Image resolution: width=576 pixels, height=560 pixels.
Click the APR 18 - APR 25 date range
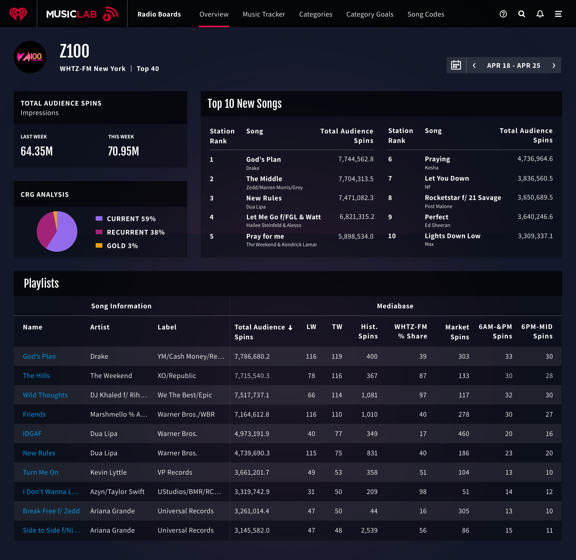[514, 65]
